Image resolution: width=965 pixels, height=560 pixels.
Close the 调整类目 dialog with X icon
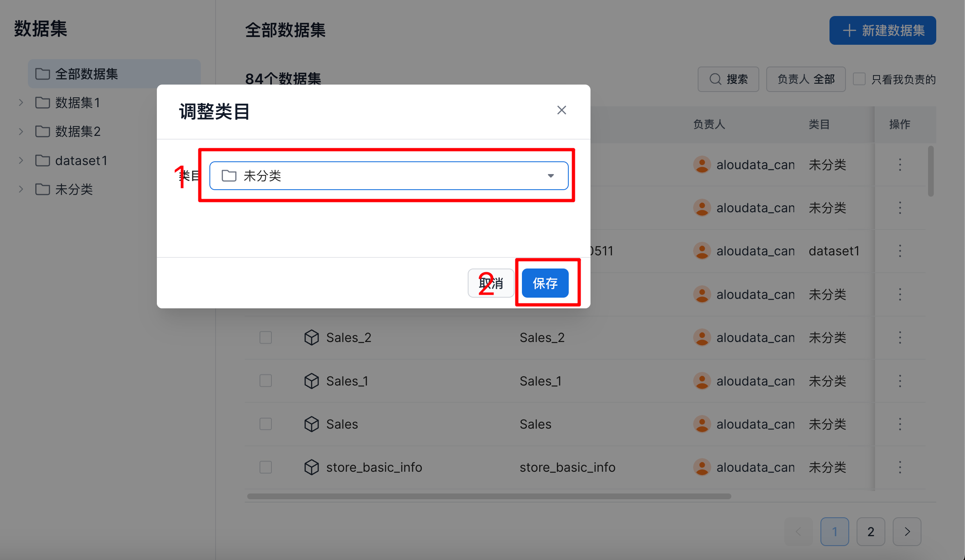click(x=561, y=110)
